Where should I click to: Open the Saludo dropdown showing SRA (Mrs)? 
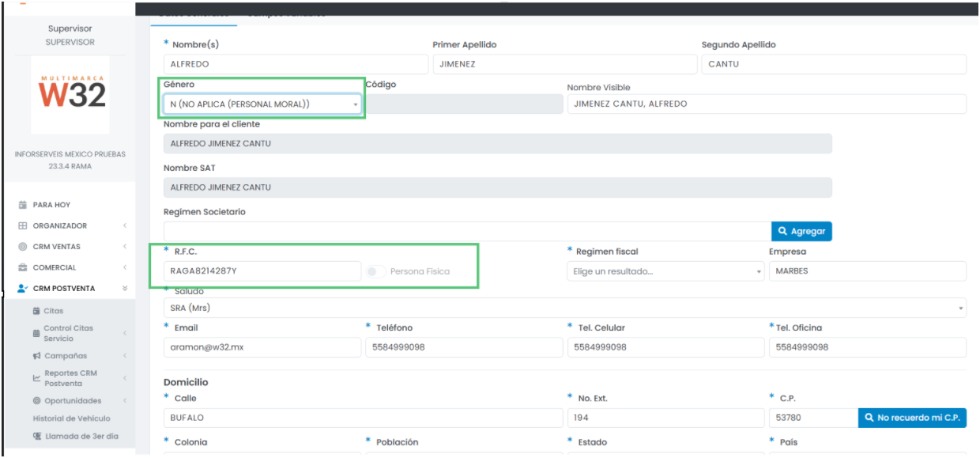coord(564,308)
